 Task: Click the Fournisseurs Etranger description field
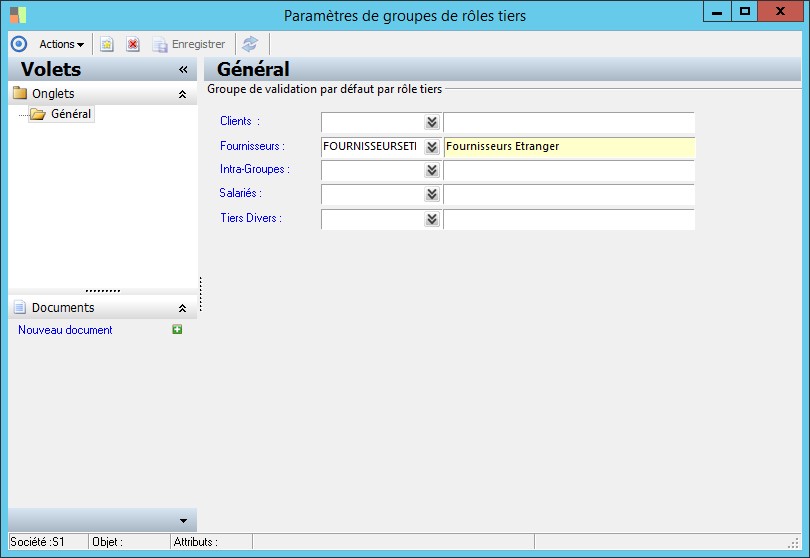(x=569, y=147)
